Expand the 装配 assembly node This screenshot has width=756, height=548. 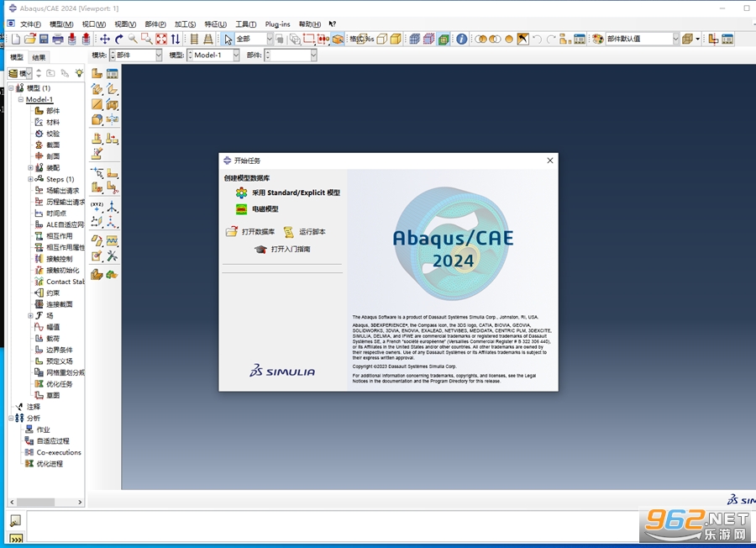[x=30, y=168]
